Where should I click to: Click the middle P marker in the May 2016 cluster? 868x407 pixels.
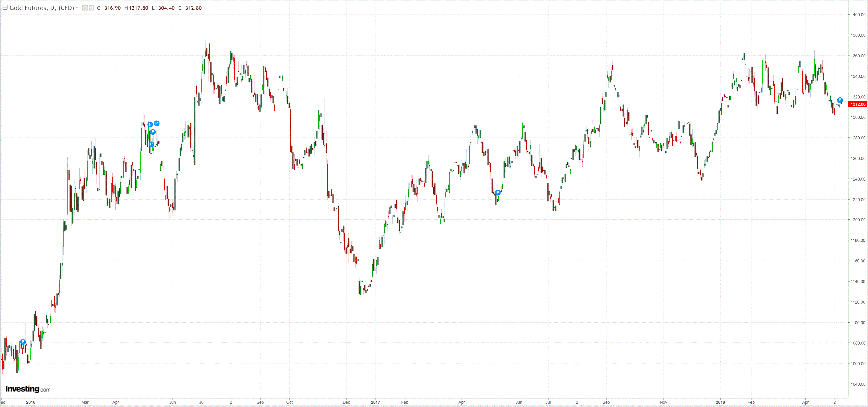tap(153, 132)
